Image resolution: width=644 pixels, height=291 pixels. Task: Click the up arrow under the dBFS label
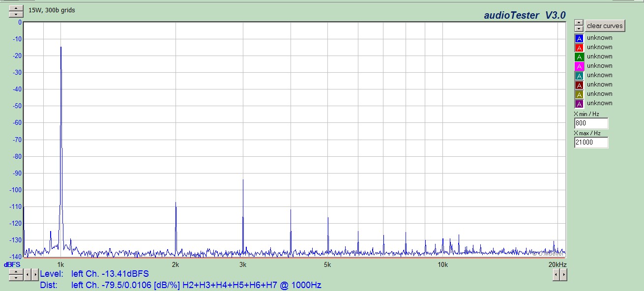point(16,272)
